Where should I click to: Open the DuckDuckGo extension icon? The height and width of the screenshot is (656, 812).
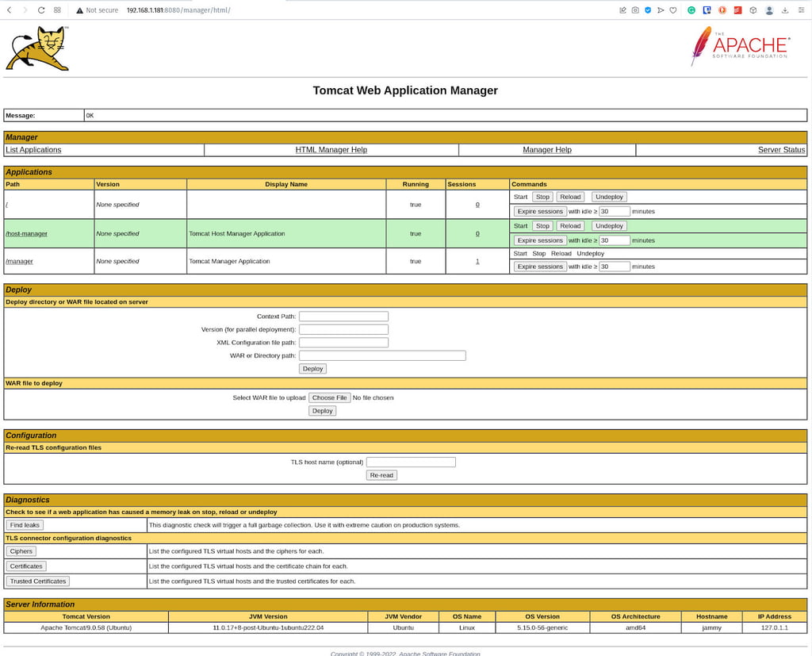point(722,10)
